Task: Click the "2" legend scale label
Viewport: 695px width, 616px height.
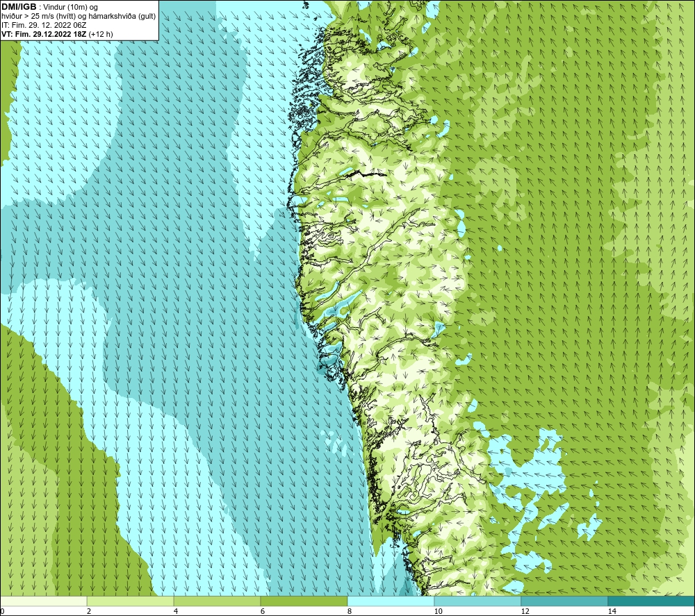Action: [89, 611]
